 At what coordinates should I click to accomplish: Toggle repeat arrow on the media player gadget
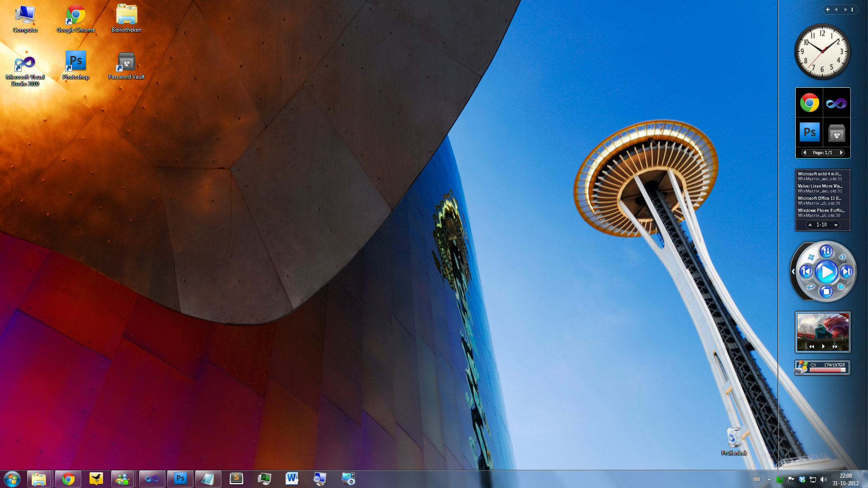[810, 286]
